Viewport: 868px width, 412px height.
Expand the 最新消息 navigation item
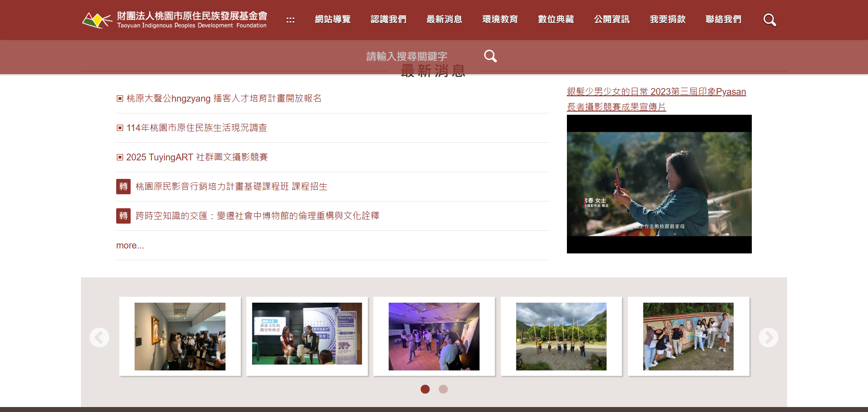coord(444,19)
